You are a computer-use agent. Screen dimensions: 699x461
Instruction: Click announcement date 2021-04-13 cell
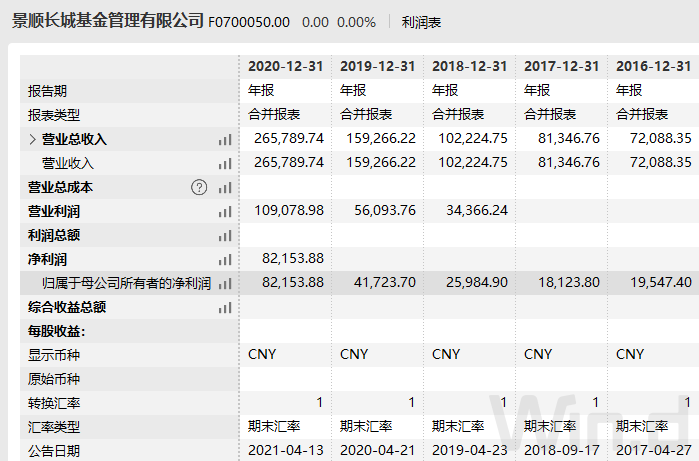tap(286, 451)
